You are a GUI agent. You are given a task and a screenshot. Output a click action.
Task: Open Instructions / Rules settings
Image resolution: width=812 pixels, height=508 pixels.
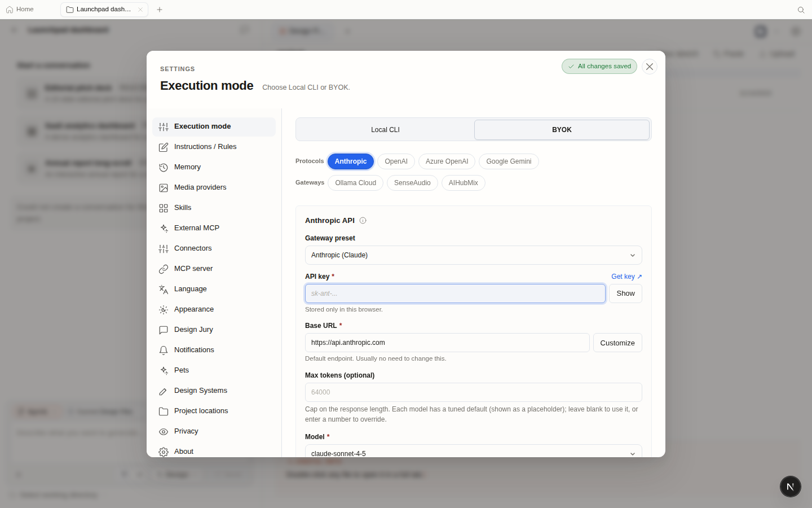click(214, 147)
